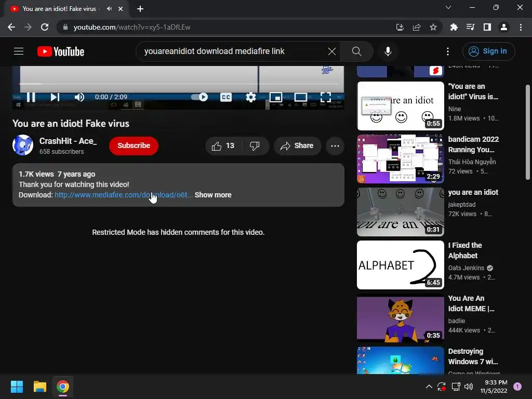
Task: Open You Are An Idiot MEME thumbnail
Action: (x=401, y=318)
